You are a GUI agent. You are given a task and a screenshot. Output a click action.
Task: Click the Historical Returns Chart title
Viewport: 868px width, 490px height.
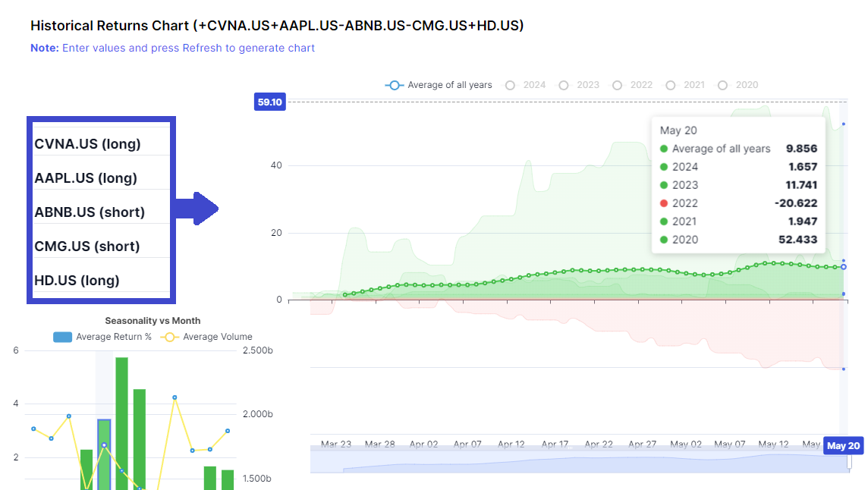(277, 26)
